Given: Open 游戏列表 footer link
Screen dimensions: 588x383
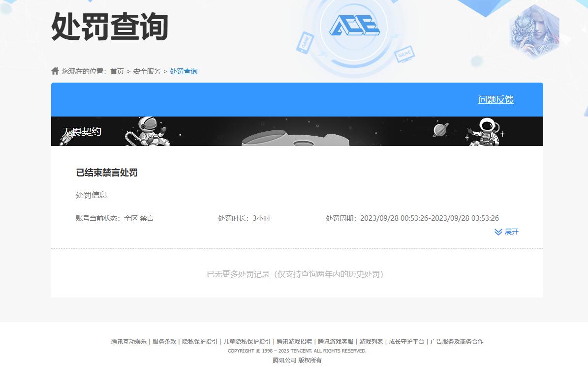Looking at the screenshot, I should 371,341.
